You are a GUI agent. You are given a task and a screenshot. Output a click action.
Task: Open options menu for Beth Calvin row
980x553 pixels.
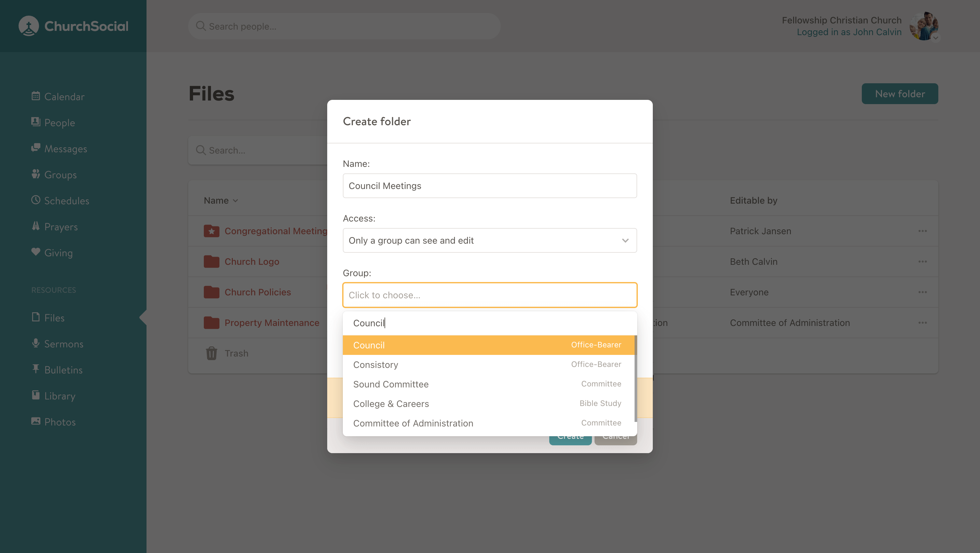click(x=923, y=262)
